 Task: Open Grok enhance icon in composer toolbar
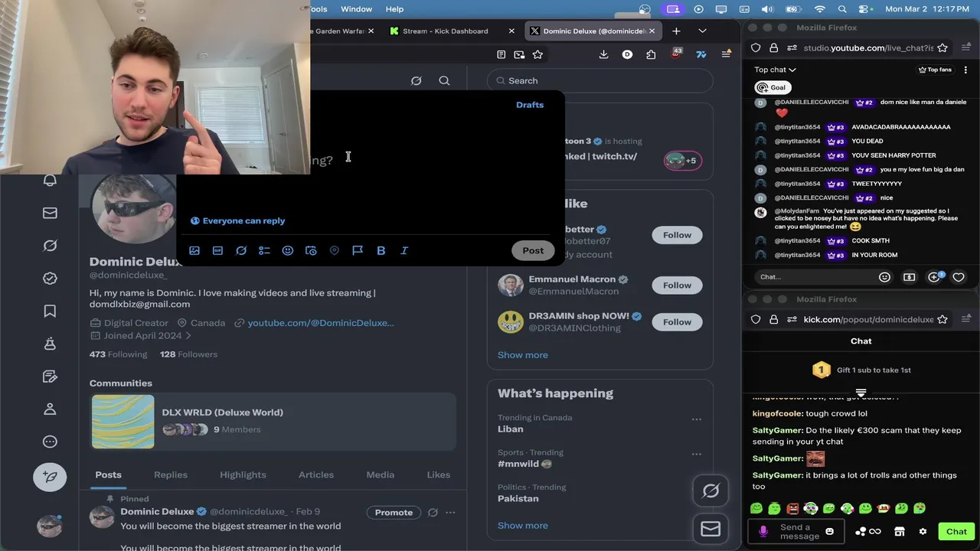(x=241, y=250)
